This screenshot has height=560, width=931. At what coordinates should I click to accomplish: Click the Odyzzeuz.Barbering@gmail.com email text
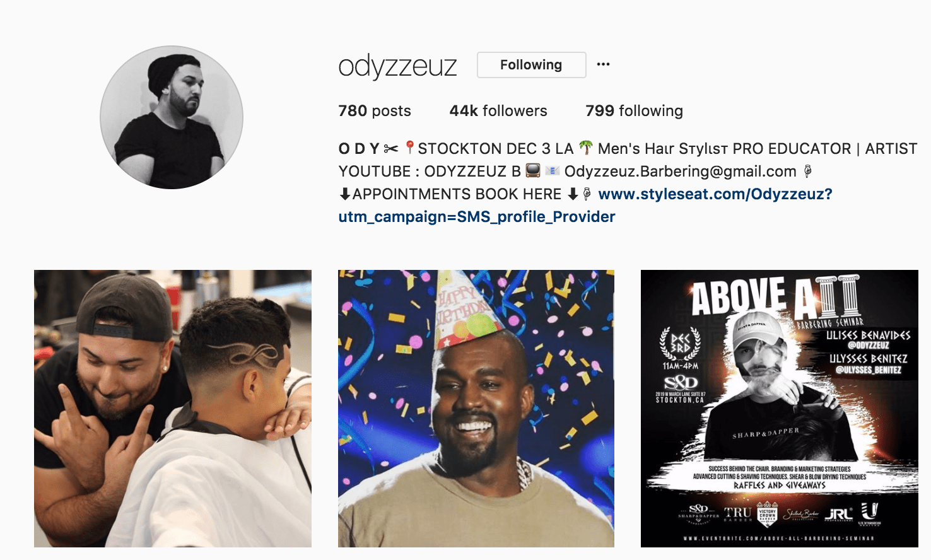point(680,172)
